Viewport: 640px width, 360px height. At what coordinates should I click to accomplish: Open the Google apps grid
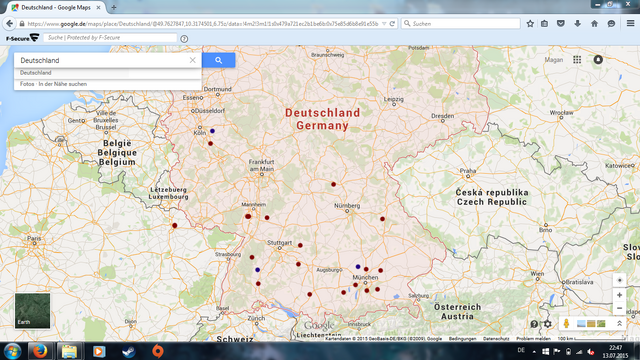pyautogui.click(x=577, y=60)
